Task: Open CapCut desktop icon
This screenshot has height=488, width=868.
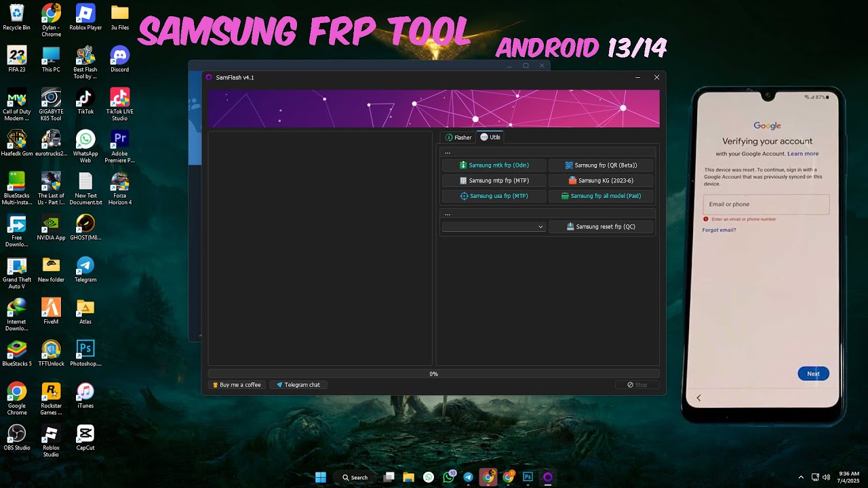Action: tap(85, 438)
